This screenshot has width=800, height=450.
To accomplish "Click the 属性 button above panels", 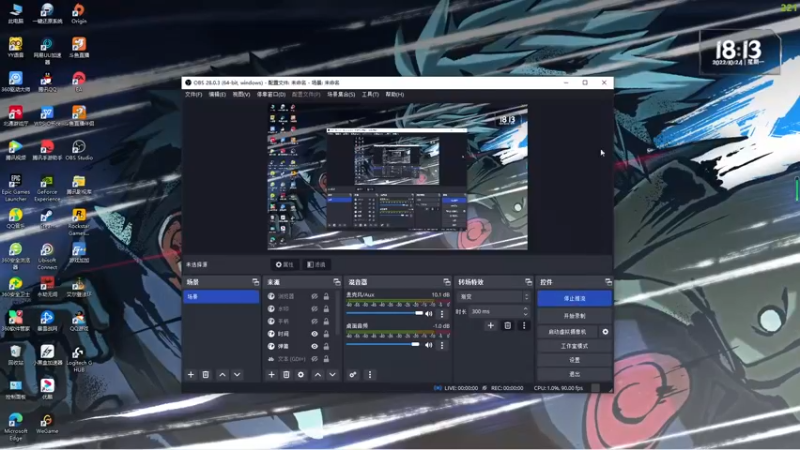I will tap(285, 264).
